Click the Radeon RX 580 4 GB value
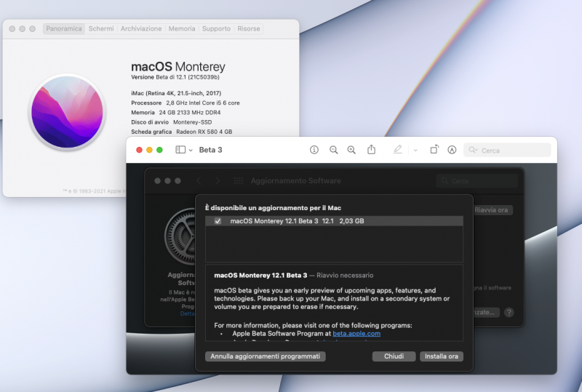Viewport: 582px width, 392px height. 204,132
